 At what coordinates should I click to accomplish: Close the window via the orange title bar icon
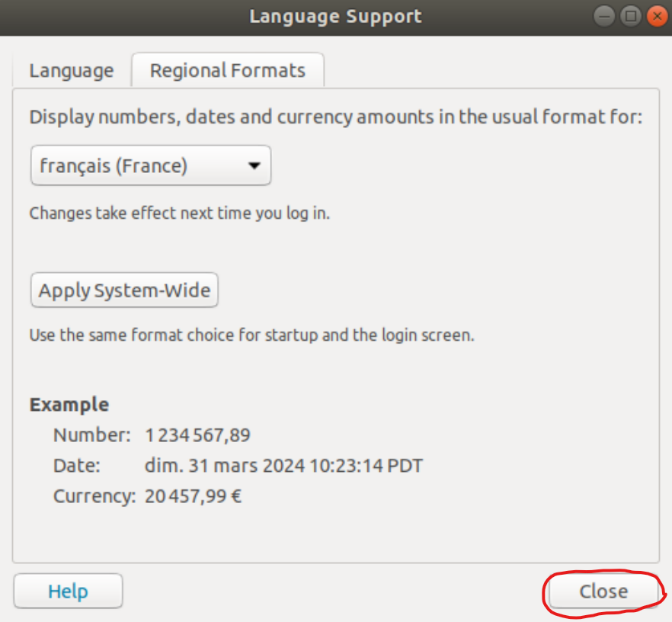point(654,16)
